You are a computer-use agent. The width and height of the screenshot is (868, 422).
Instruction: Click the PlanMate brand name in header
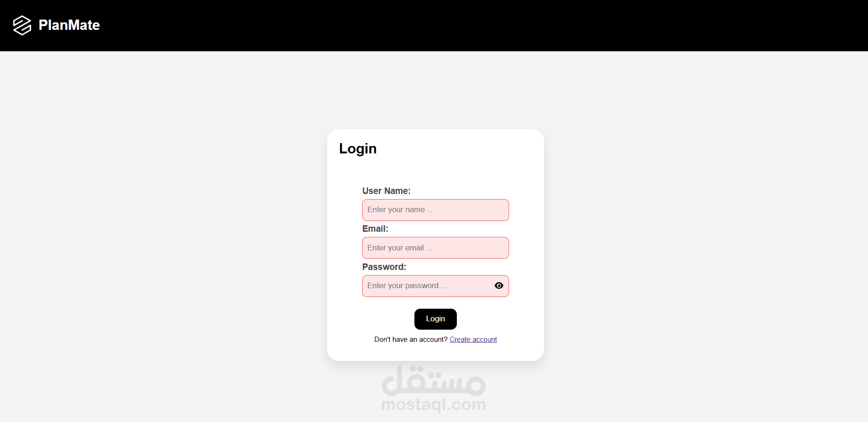tap(69, 25)
